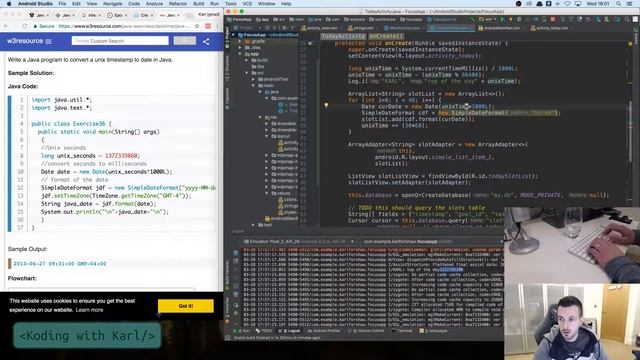Open the Run tool window tab

(243, 331)
